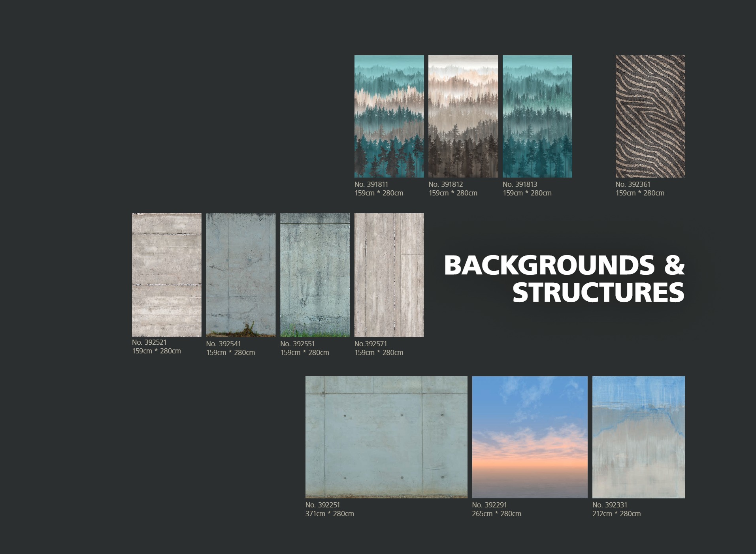
Task: Select the sunset sky thumbnail No. 392291
Action: [530, 437]
